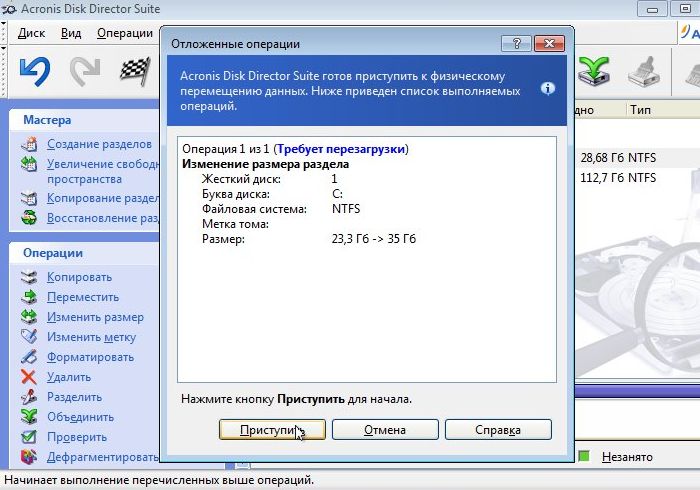
Task: Click the Переместить operation icon
Action: [x=29, y=297]
